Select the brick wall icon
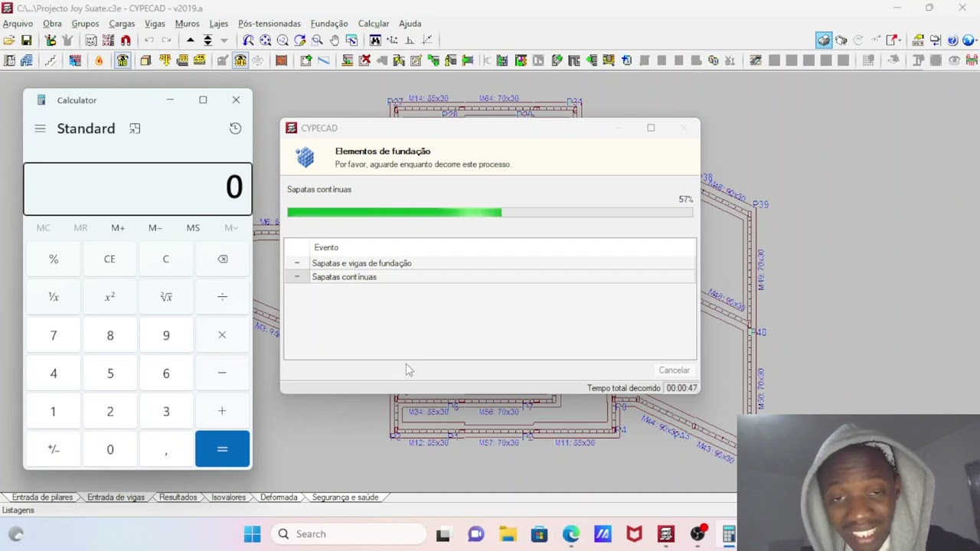The height and width of the screenshot is (551, 980). click(281, 60)
